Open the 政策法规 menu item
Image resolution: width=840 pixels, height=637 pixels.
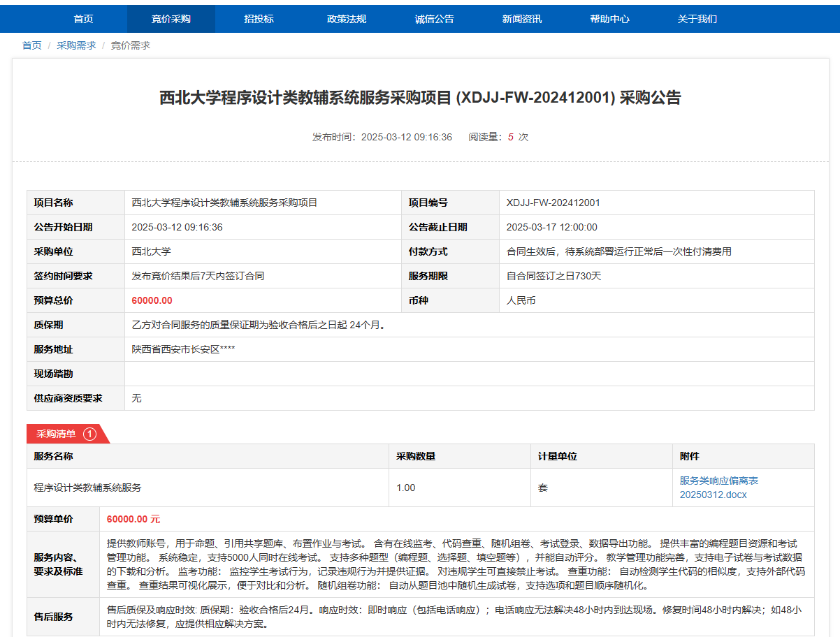(347, 19)
